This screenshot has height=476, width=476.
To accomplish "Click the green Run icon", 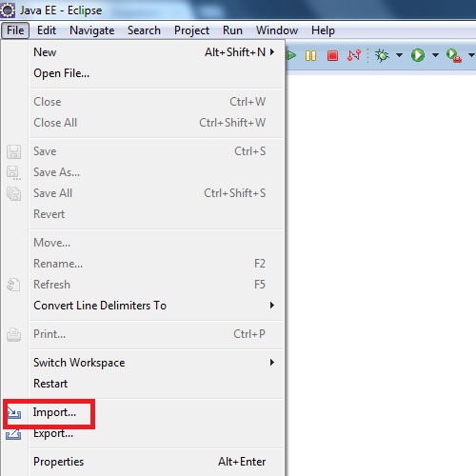I will click(x=418, y=55).
